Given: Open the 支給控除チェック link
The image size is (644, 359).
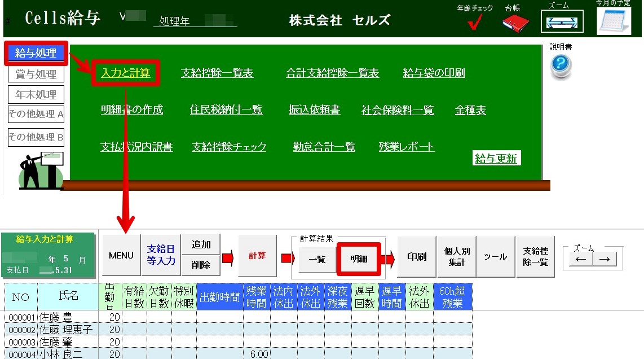Looking at the screenshot, I should tap(229, 147).
